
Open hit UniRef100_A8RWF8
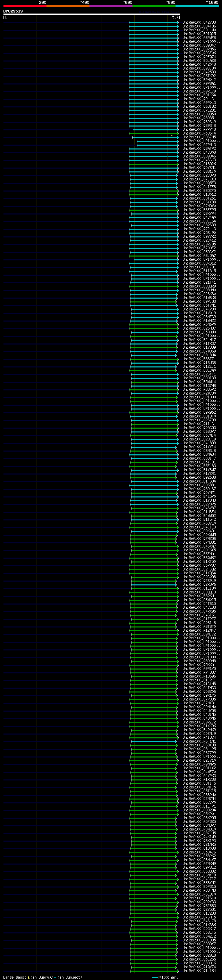coord(199,38)
